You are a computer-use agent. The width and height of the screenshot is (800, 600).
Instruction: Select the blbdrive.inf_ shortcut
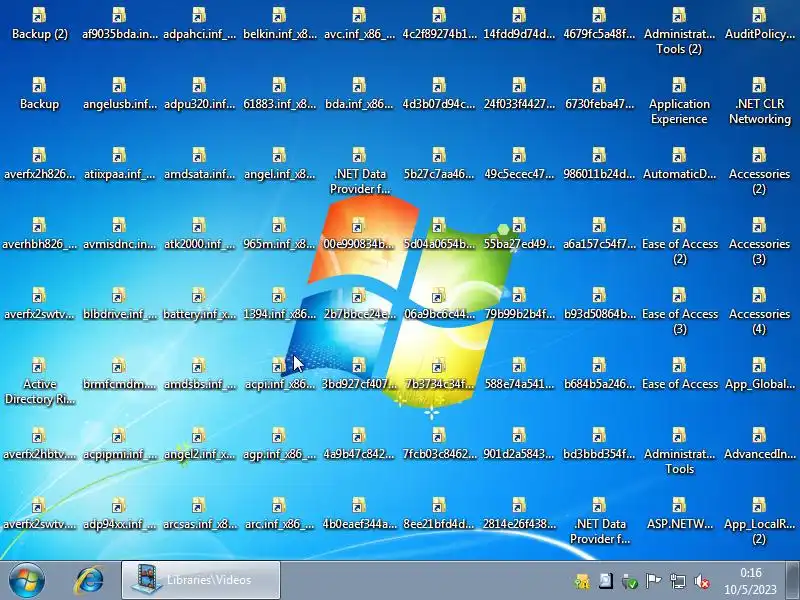[119, 304]
